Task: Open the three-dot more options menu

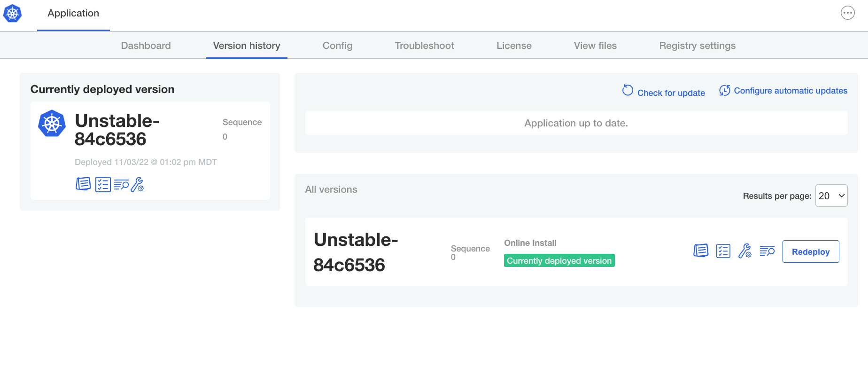Action: [847, 13]
